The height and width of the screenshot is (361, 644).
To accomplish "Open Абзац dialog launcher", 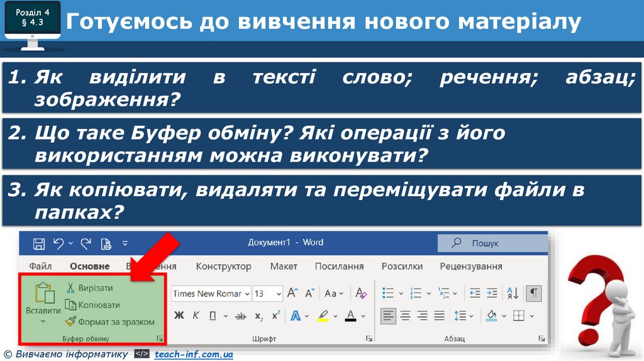I will pyautogui.click(x=541, y=338).
